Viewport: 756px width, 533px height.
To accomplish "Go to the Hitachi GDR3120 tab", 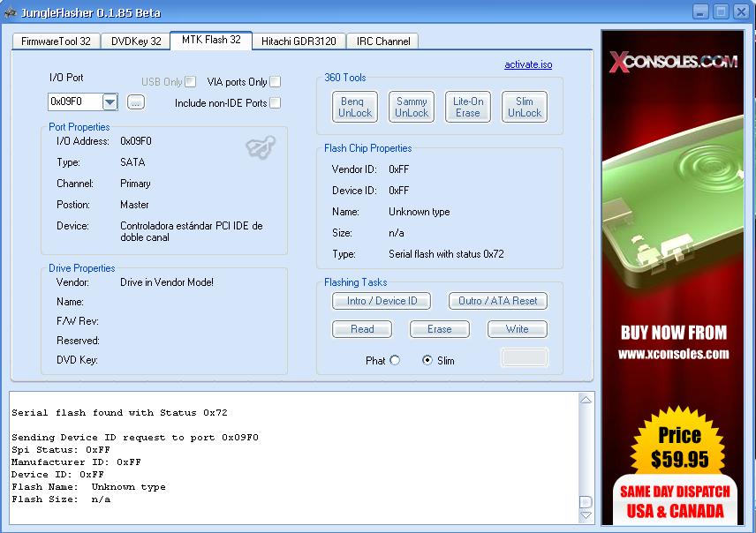I will [299, 41].
